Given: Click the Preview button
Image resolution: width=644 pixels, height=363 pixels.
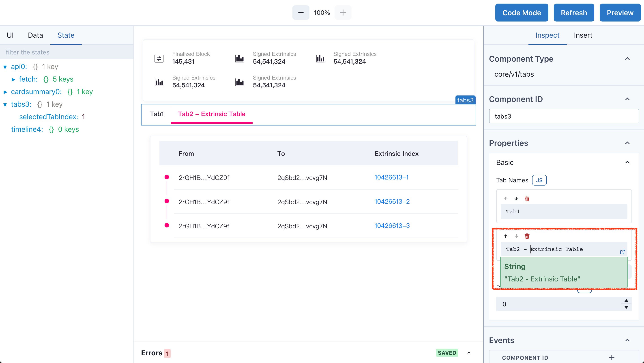Looking at the screenshot, I should [620, 13].
